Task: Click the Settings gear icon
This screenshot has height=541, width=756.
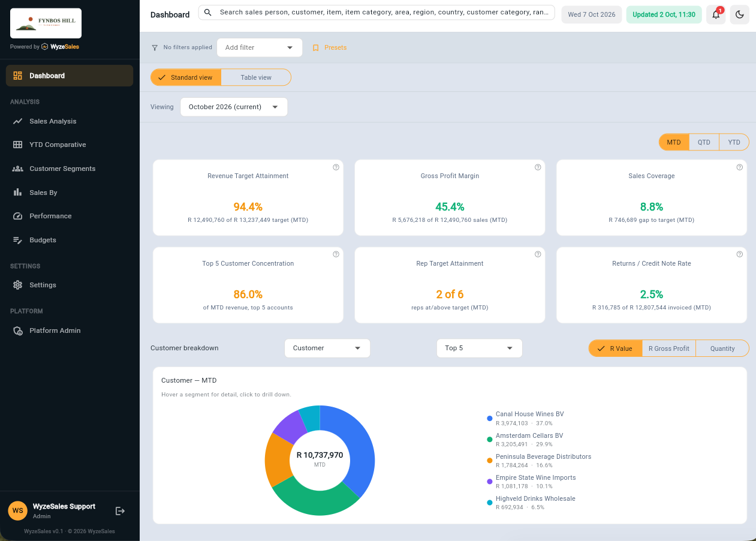Action: 17,285
